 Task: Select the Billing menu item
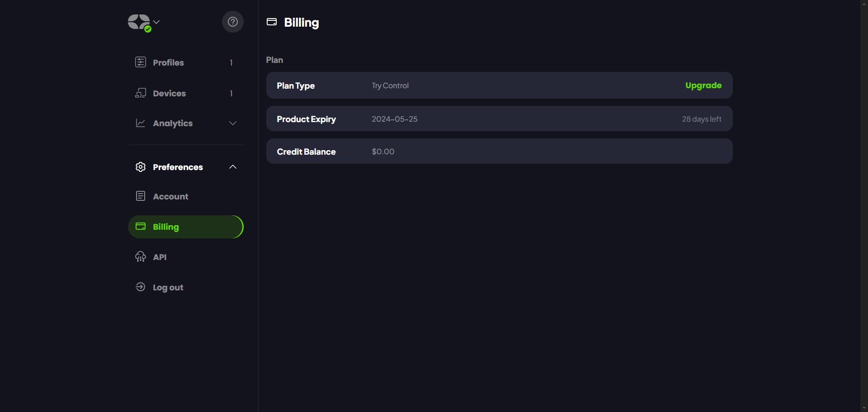tap(185, 227)
